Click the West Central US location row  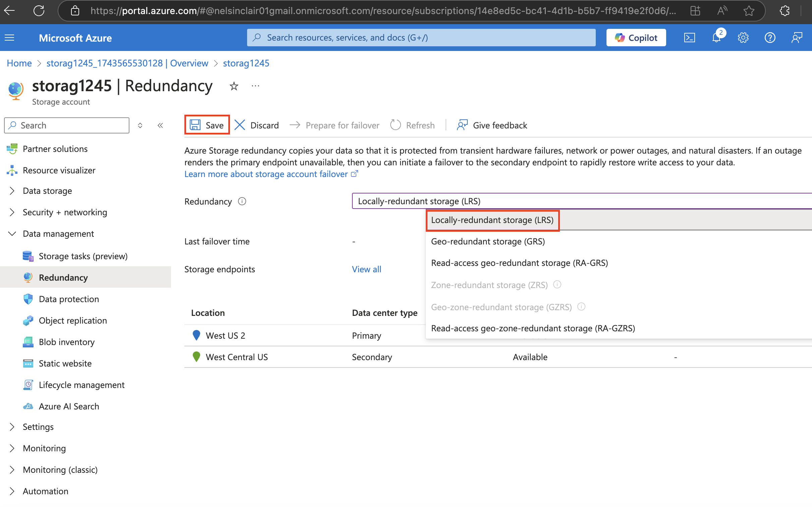pos(498,357)
